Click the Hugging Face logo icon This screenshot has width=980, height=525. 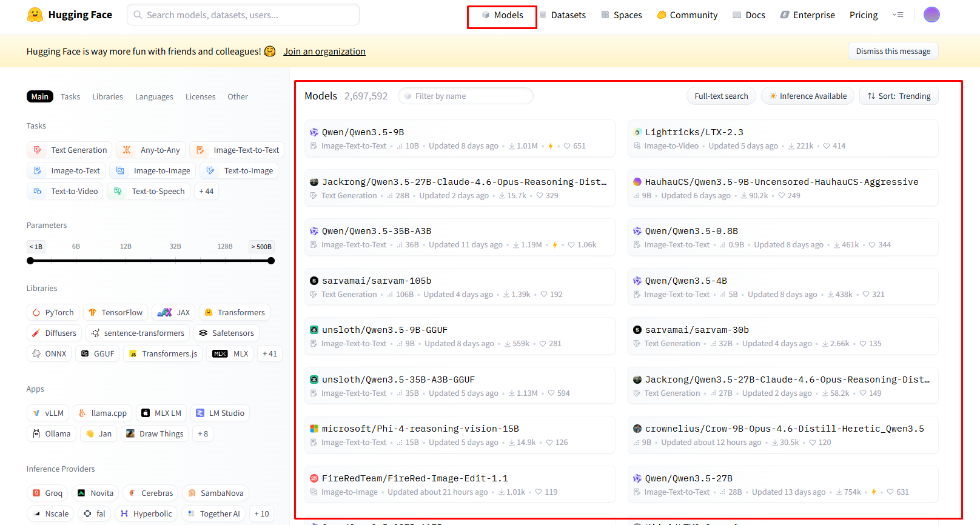(35, 15)
